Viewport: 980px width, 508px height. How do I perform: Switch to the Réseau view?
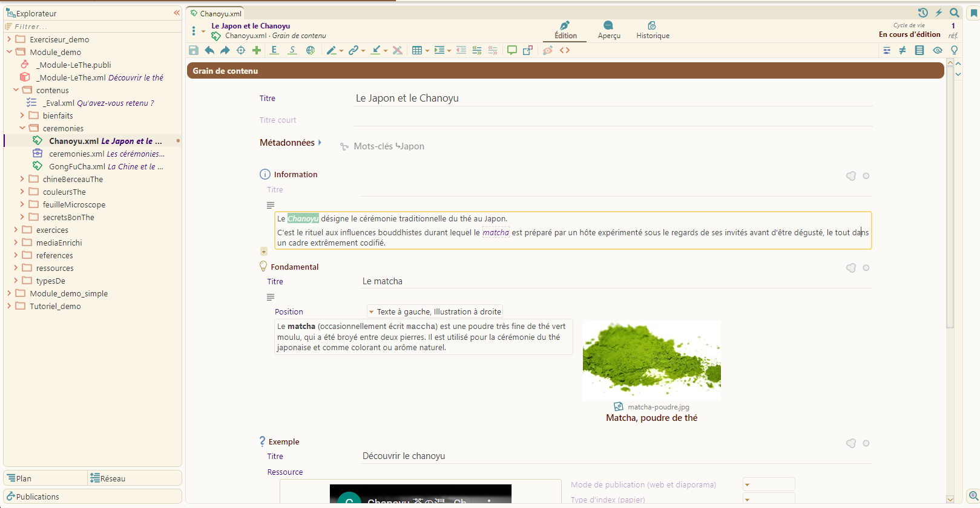108,478
